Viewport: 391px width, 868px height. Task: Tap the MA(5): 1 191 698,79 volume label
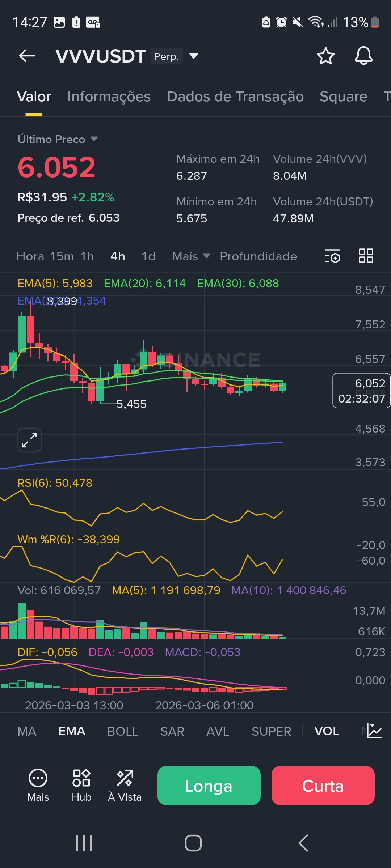pos(166,590)
